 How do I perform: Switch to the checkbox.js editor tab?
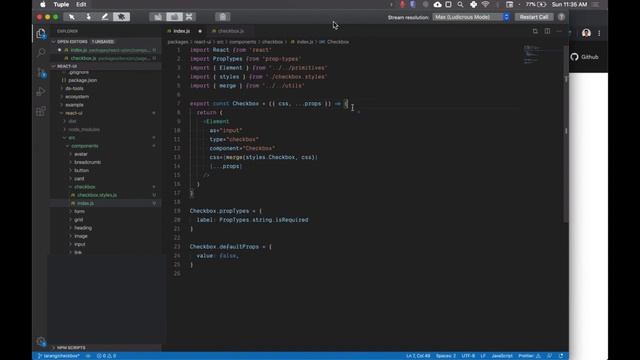coord(231,31)
